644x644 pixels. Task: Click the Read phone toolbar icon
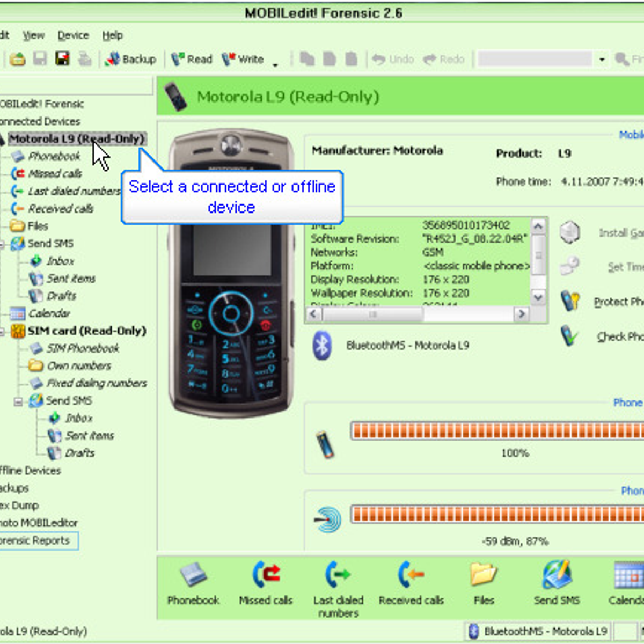point(192,59)
